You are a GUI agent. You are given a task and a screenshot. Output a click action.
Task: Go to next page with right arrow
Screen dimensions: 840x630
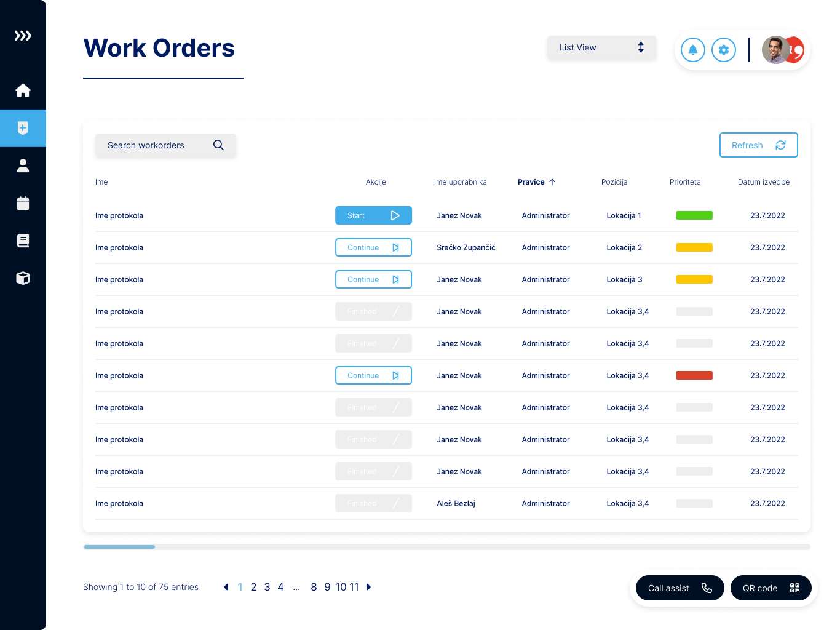[369, 587]
